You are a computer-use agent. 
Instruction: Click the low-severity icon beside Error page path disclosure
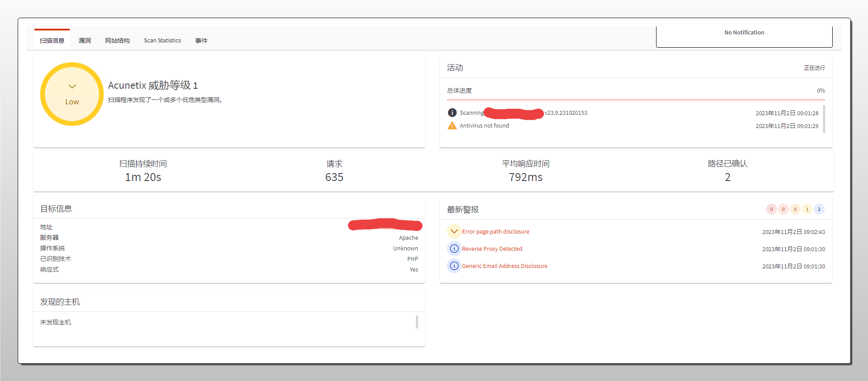click(x=454, y=231)
